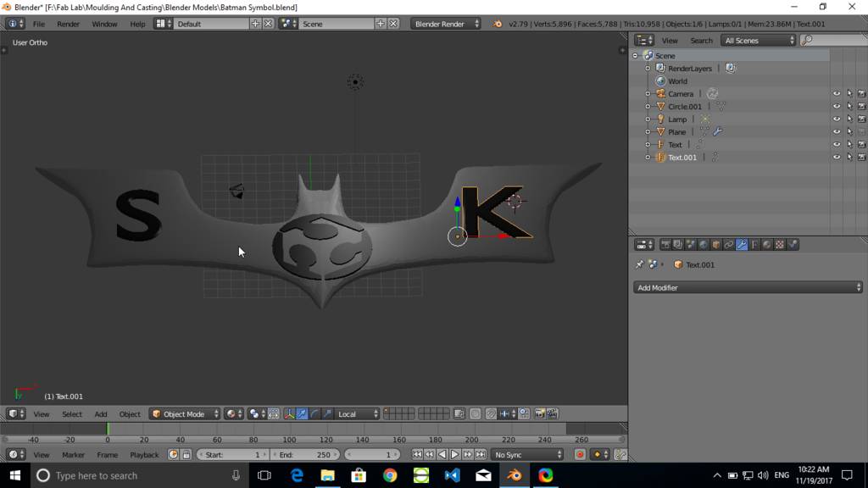Open the timeline Playback menu
868x488 pixels.
(144, 455)
